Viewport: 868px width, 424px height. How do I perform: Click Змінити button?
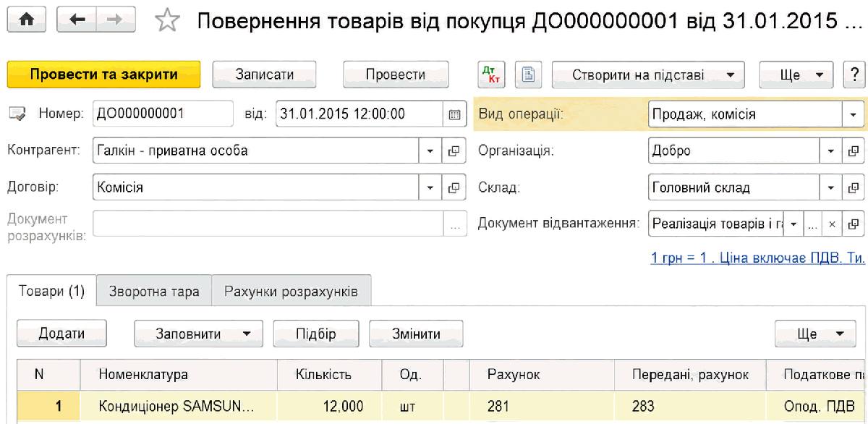pyautogui.click(x=416, y=334)
